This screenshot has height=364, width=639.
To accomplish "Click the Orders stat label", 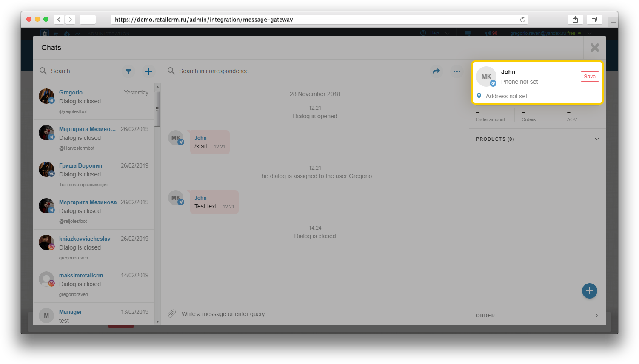I will coord(528,119).
